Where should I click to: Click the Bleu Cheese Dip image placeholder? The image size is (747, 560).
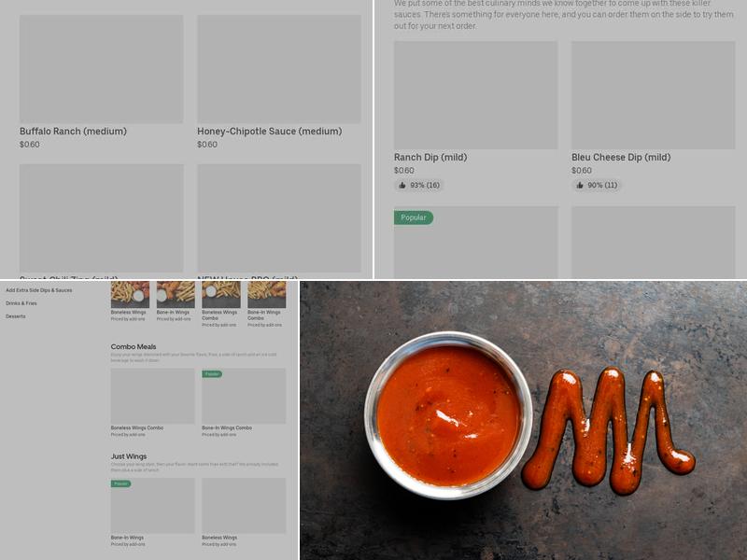(653, 95)
